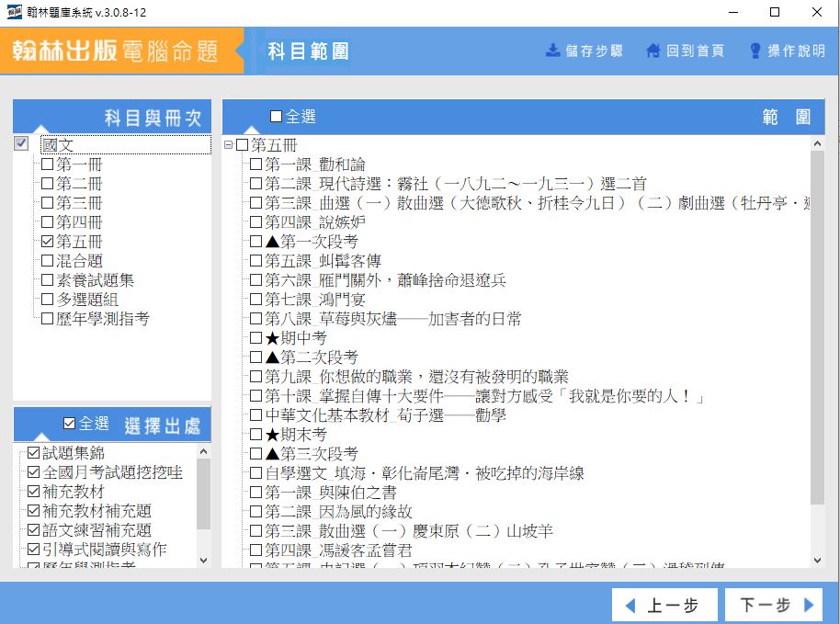
Task: Uncheck 試題集錦 source checkbox
Action: (x=33, y=452)
